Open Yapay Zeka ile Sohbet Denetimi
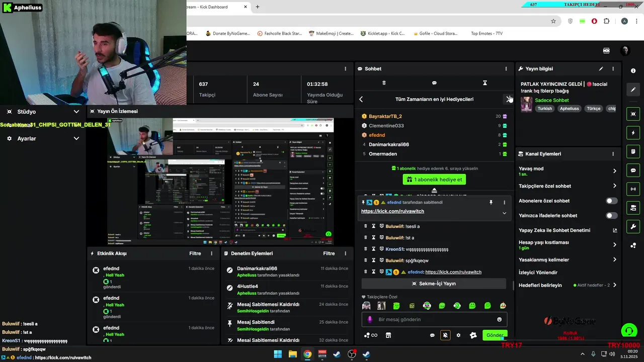This screenshot has height=362, width=644. point(568,230)
